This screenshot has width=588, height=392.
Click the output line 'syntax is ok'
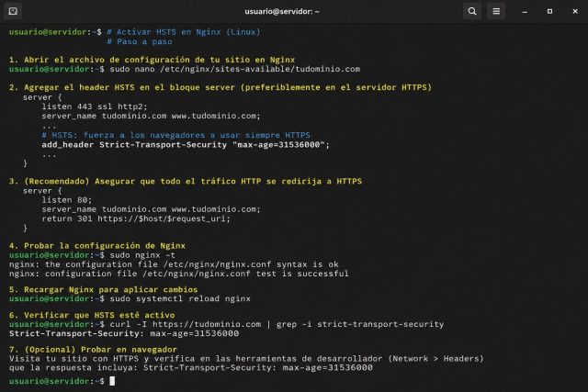174,264
